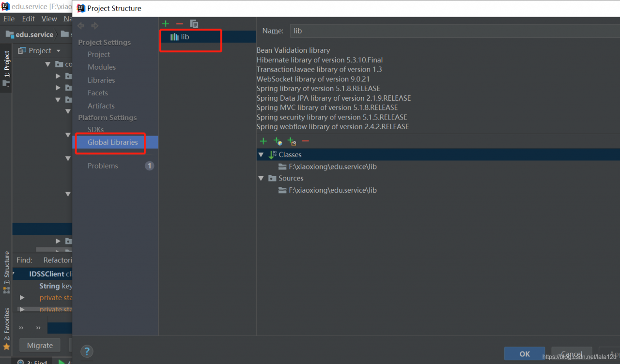Click the Name input field containing lib

pyautogui.click(x=455, y=30)
